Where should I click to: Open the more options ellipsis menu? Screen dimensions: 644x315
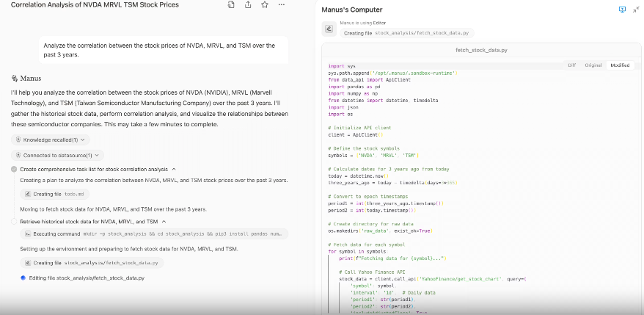pos(282,5)
